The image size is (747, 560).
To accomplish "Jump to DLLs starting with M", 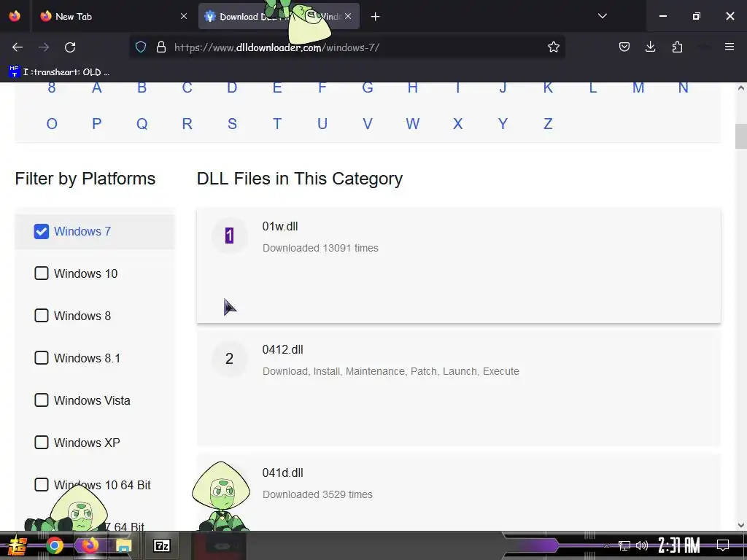I will coord(638,87).
